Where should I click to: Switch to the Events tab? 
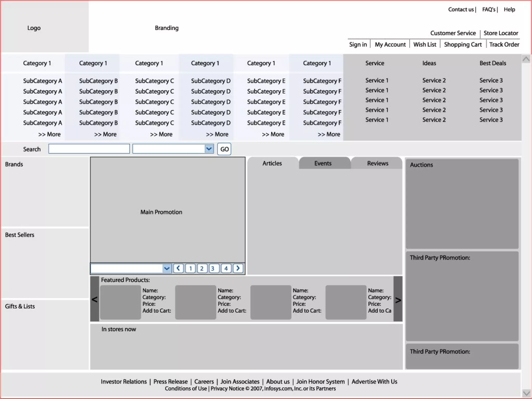(323, 163)
